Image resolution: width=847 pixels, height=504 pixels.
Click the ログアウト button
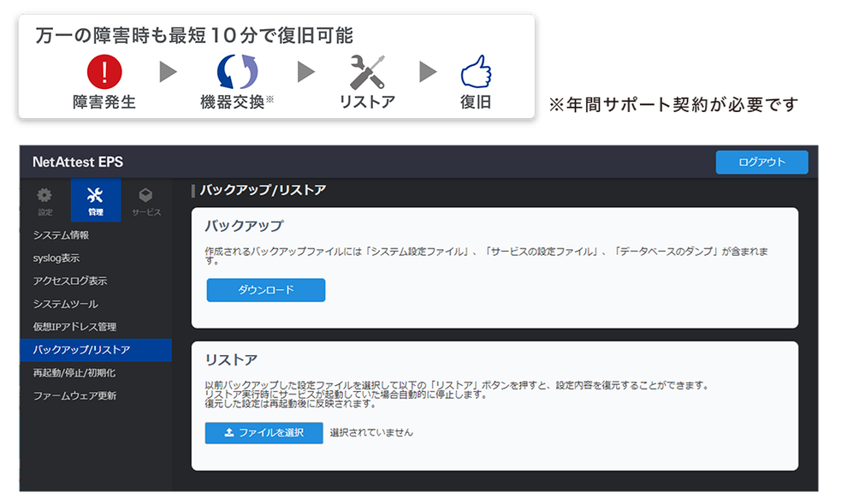[x=761, y=162]
